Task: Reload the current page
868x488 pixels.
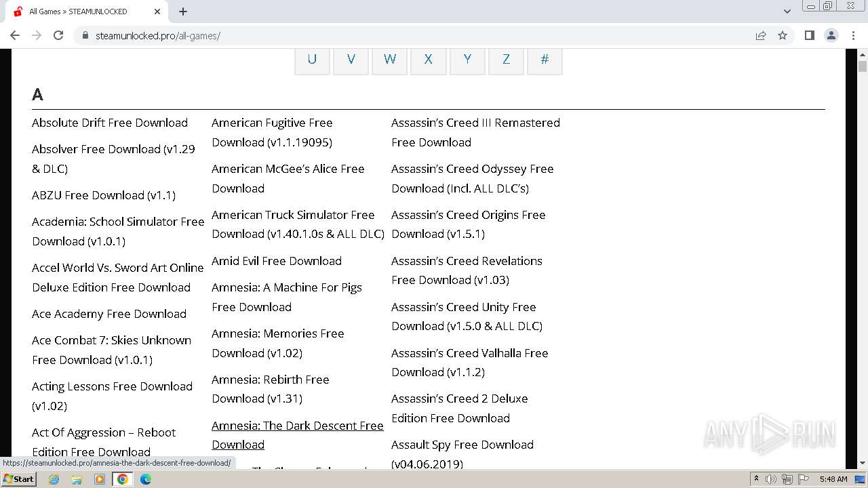Action: coord(58,35)
